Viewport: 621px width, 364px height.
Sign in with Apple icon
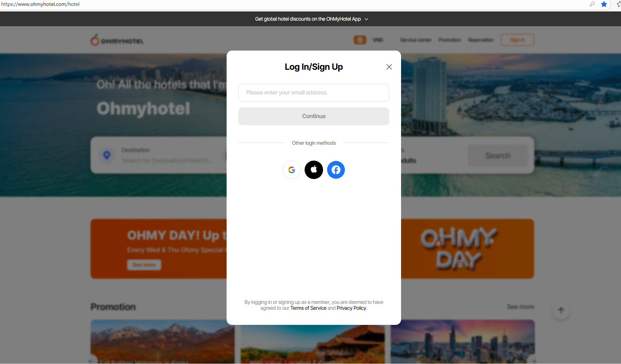(314, 170)
